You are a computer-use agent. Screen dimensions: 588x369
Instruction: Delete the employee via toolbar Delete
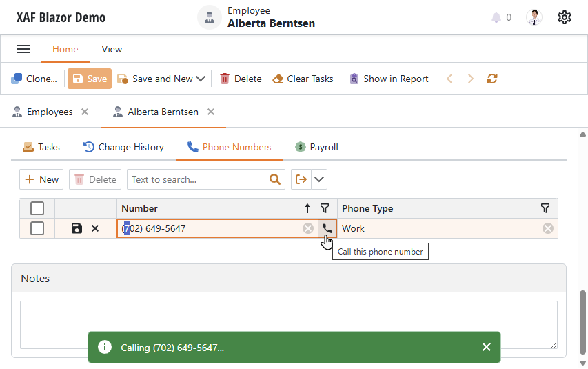click(241, 79)
